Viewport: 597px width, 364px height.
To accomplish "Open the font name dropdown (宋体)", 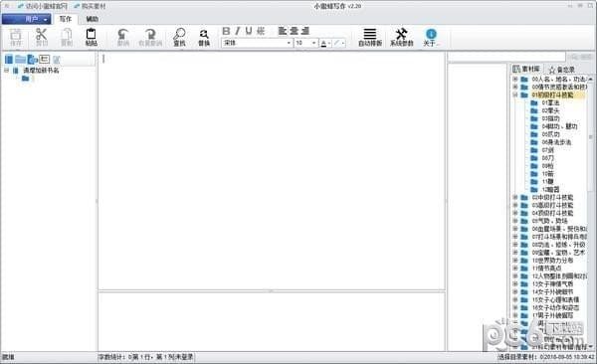I will click(257, 43).
